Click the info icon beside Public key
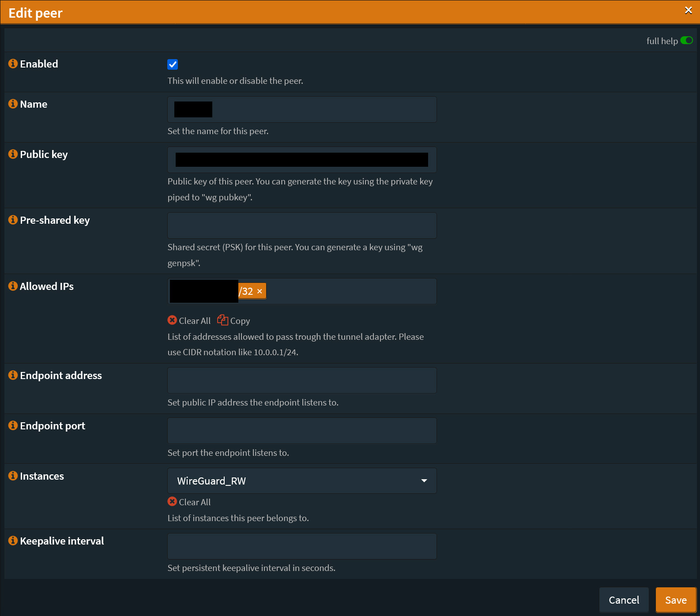The height and width of the screenshot is (616, 700). click(13, 154)
